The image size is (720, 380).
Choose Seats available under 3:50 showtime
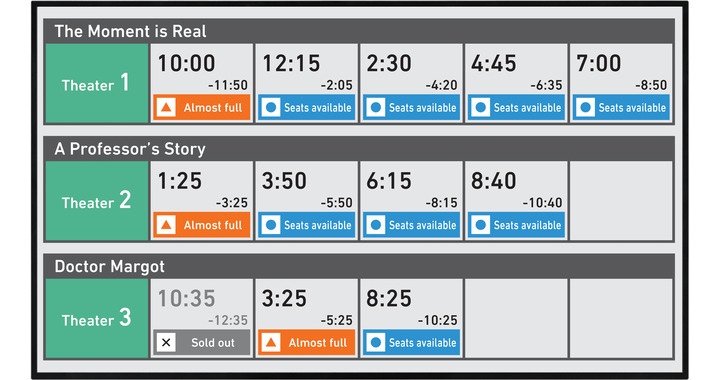point(307,225)
